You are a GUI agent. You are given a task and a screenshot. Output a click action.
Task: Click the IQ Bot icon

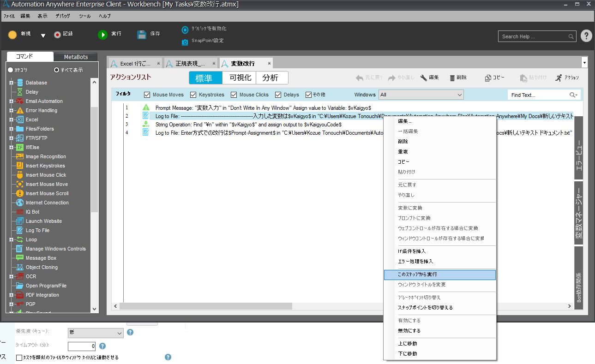20,212
